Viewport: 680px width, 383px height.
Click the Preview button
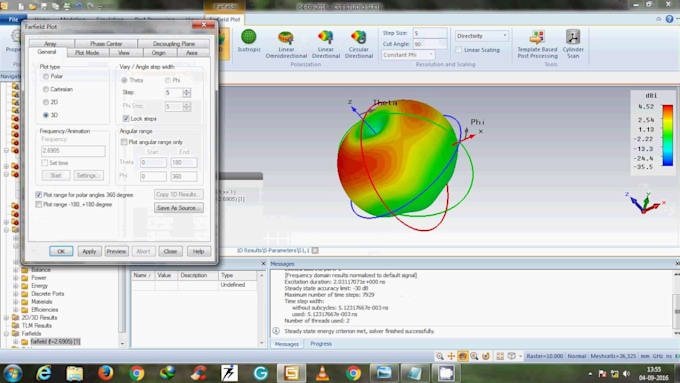116,252
